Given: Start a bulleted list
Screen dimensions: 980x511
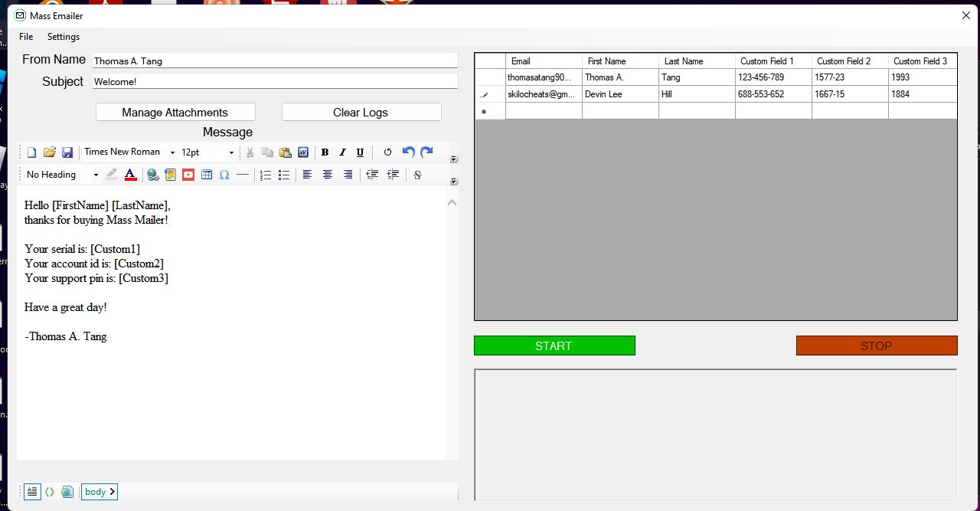Looking at the screenshot, I should pyautogui.click(x=284, y=175).
